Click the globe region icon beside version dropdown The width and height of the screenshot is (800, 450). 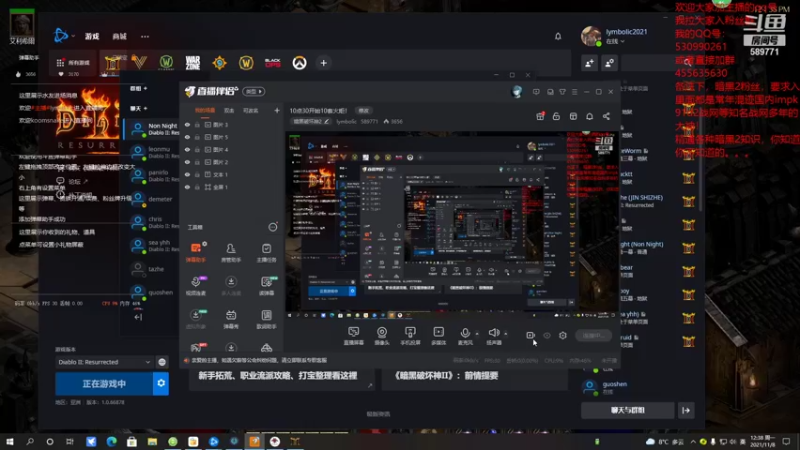pyautogui.click(x=162, y=362)
